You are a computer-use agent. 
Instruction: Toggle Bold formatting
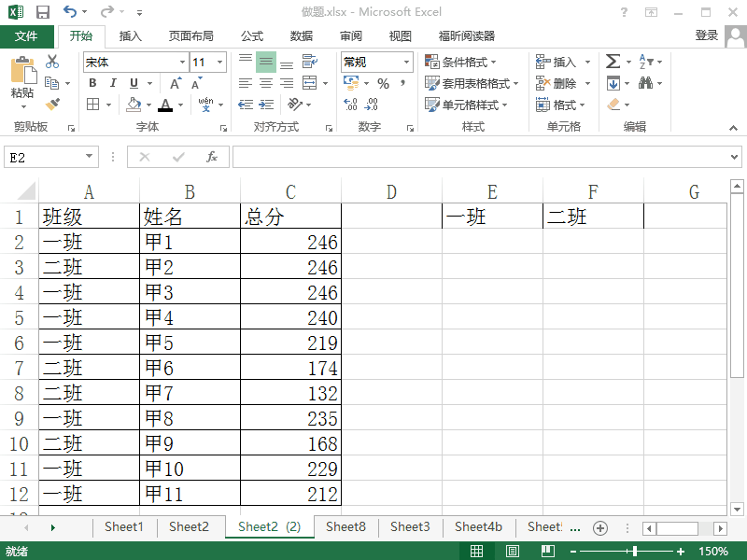coord(92,83)
